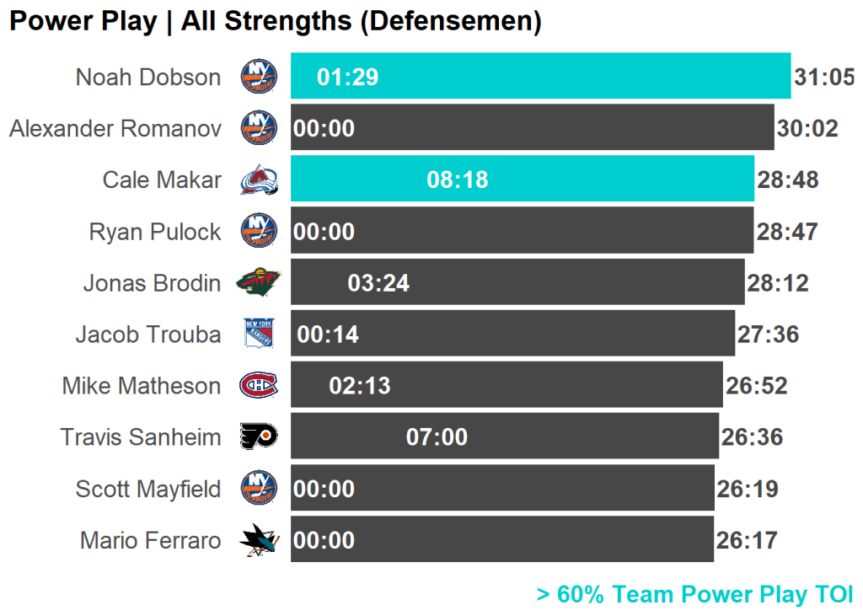The width and height of the screenshot is (863, 616).
Task: Click the '> 60% Team Power Play TOI' legend
Action: [694, 595]
